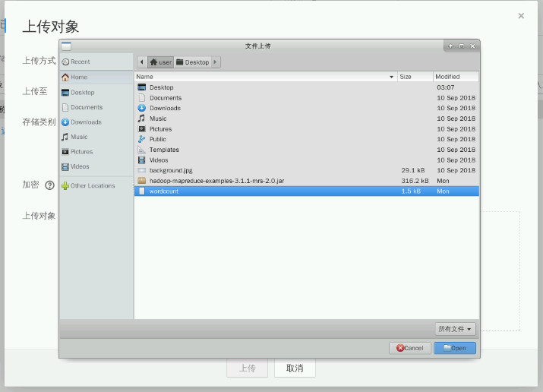
Task: Click the Desktop path breadcrumb
Action: pos(192,62)
